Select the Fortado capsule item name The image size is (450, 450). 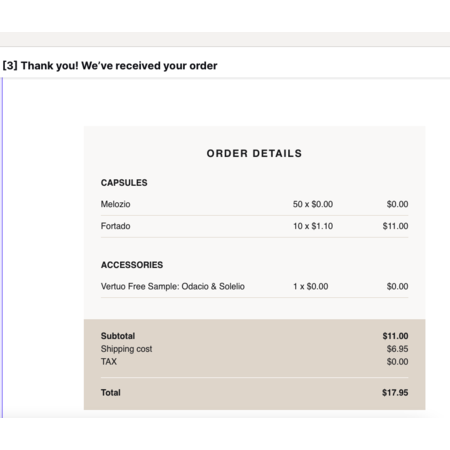(x=115, y=226)
